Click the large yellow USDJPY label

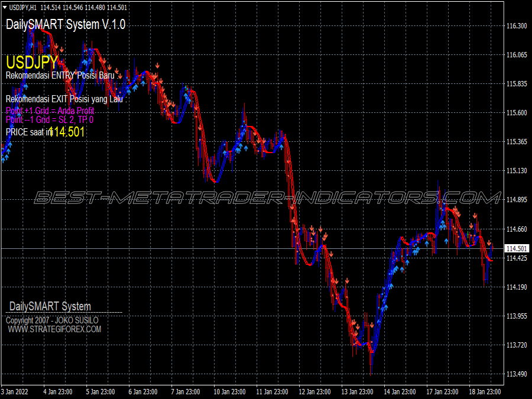point(33,62)
